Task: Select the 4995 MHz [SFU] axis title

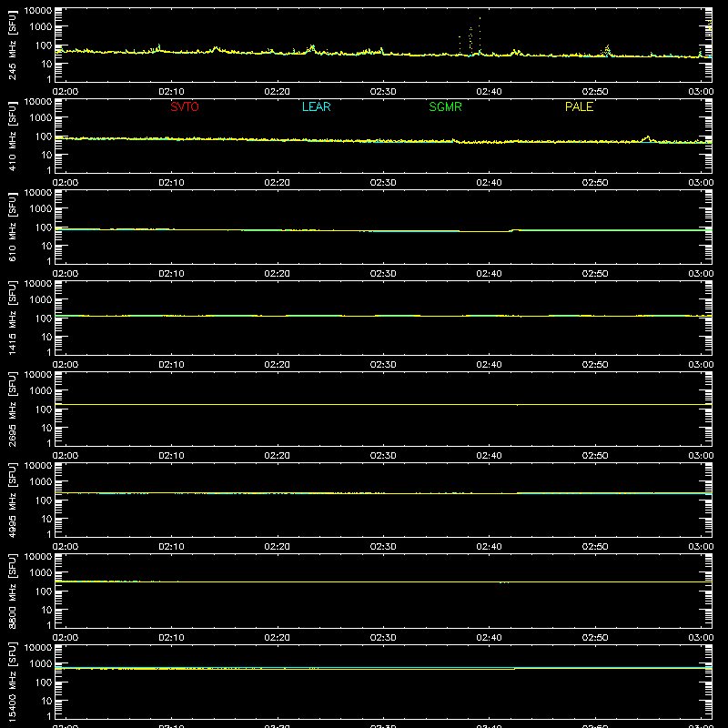Action: click(12, 500)
